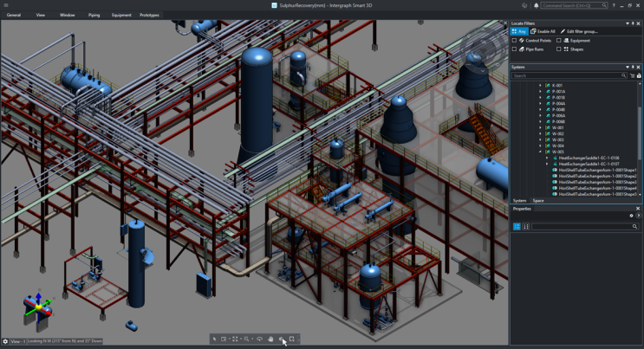Collapse the W-005 tree node
The height and width of the screenshot is (349, 644).
pyautogui.click(x=541, y=152)
